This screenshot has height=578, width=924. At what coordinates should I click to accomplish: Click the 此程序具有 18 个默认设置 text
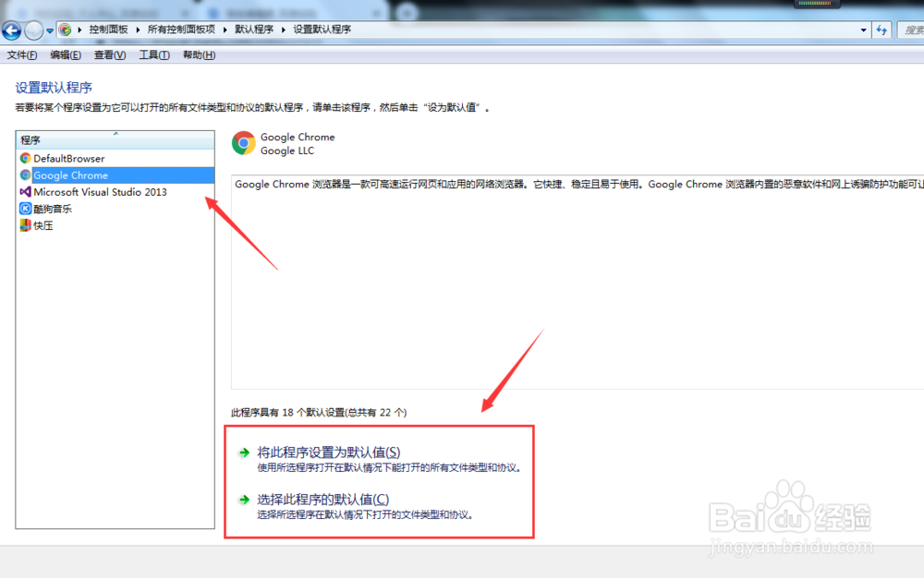click(319, 412)
